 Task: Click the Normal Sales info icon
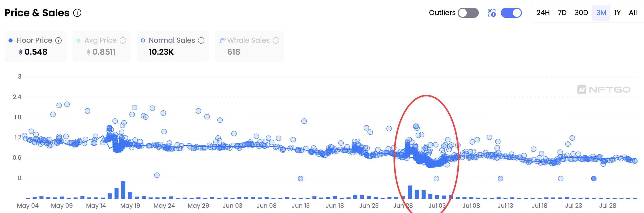(x=201, y=40)
